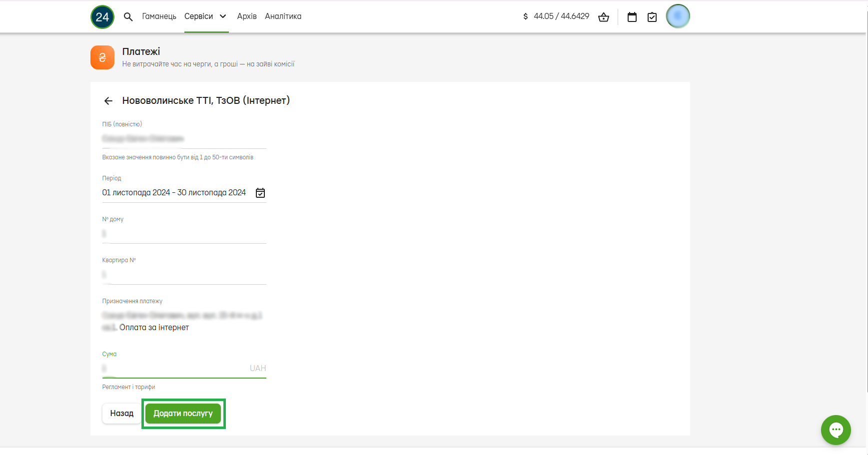868x455 pixels.
Task: Open the chat support bubble
Action: (x=836, y=430)
